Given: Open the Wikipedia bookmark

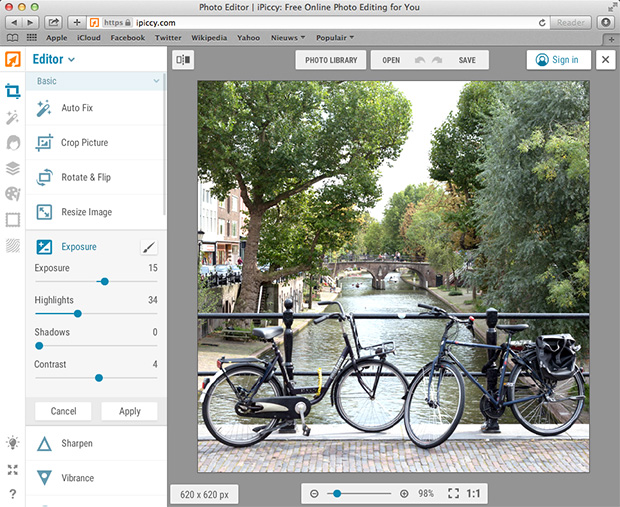Looking at the screenshot, I should pos(209,38).
